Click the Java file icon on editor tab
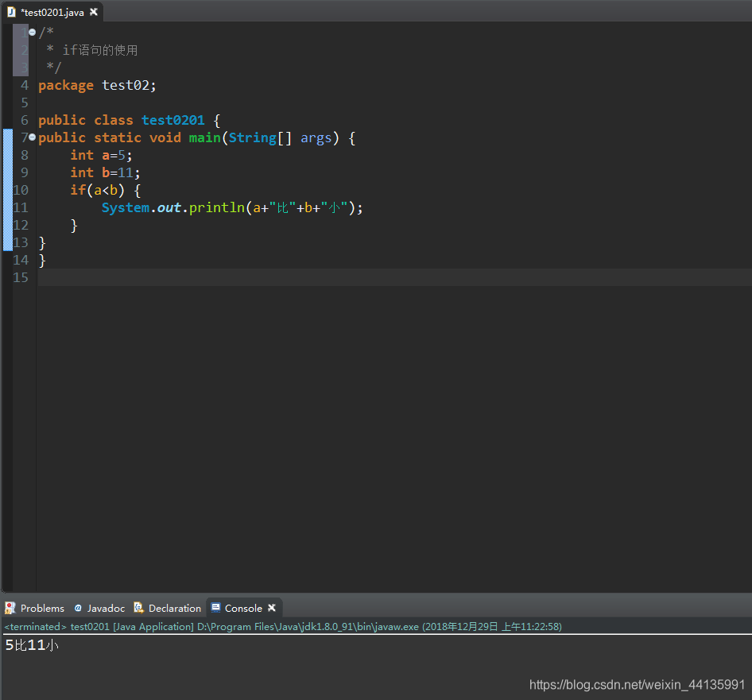The width and height of the screenshot is (752, 700). click(11, 12)
